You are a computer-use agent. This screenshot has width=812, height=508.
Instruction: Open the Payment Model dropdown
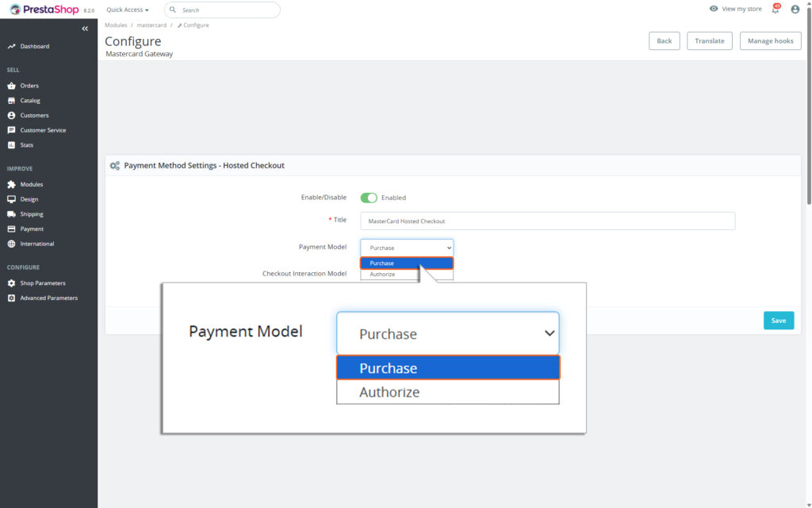tap(406, 247)
